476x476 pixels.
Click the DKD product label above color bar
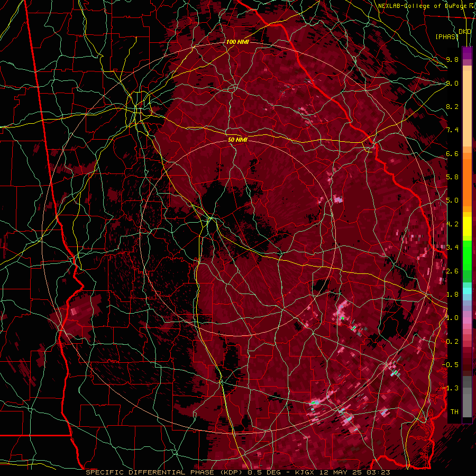click(465, 32)
